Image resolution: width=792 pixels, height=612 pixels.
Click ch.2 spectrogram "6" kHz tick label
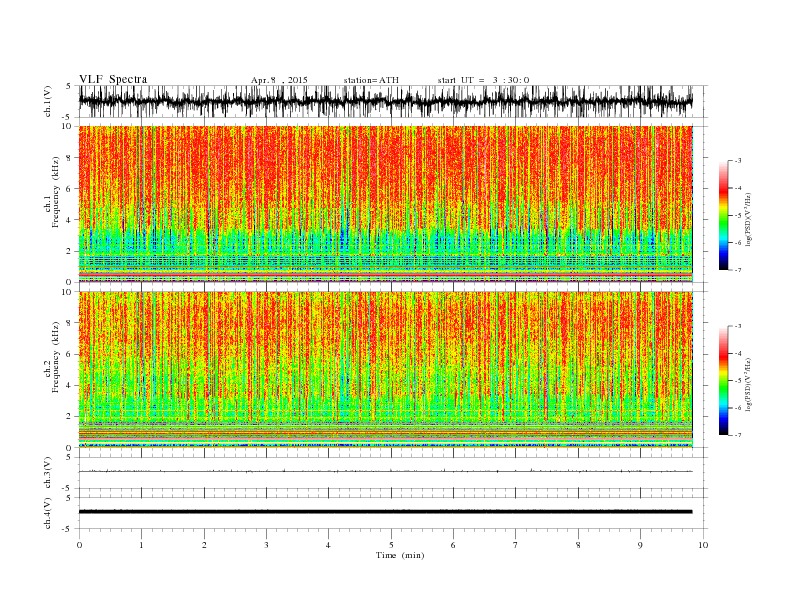(x=70, y=354)
